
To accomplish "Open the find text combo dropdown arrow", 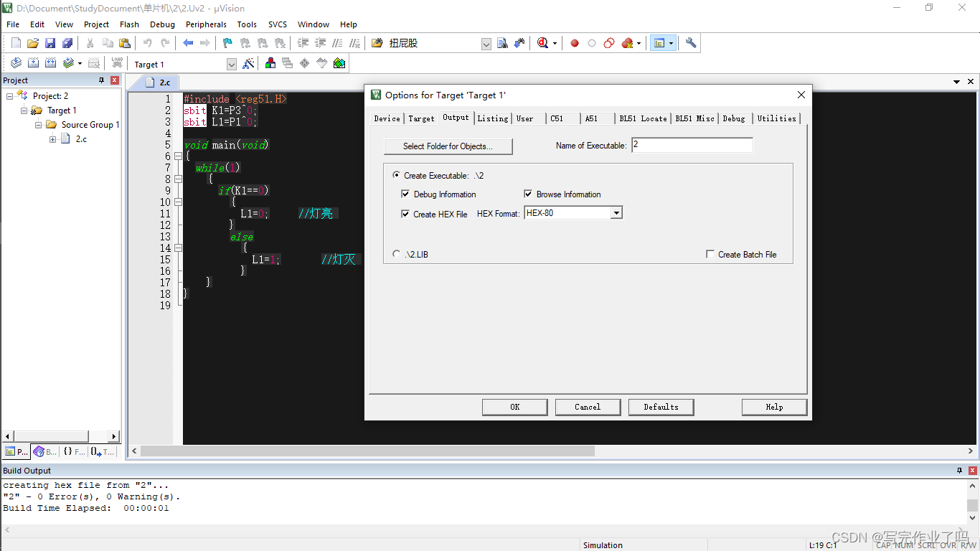I will [x=486, y=44].
